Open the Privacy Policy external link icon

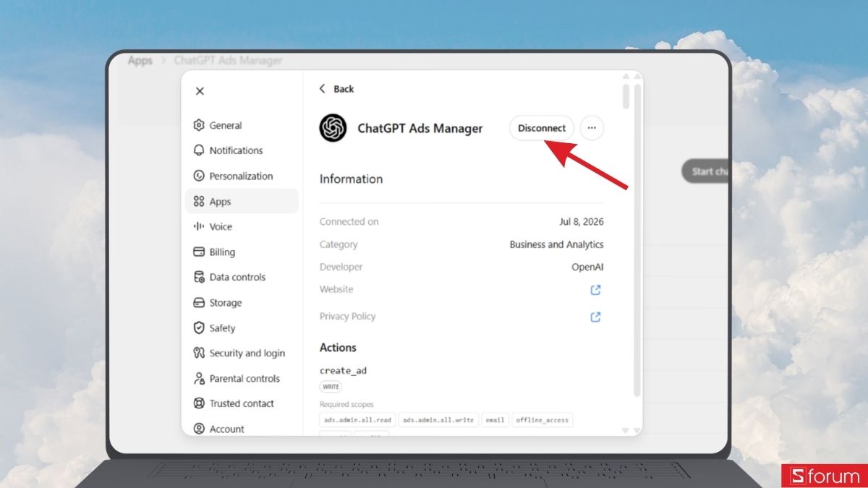pos(595,317)
